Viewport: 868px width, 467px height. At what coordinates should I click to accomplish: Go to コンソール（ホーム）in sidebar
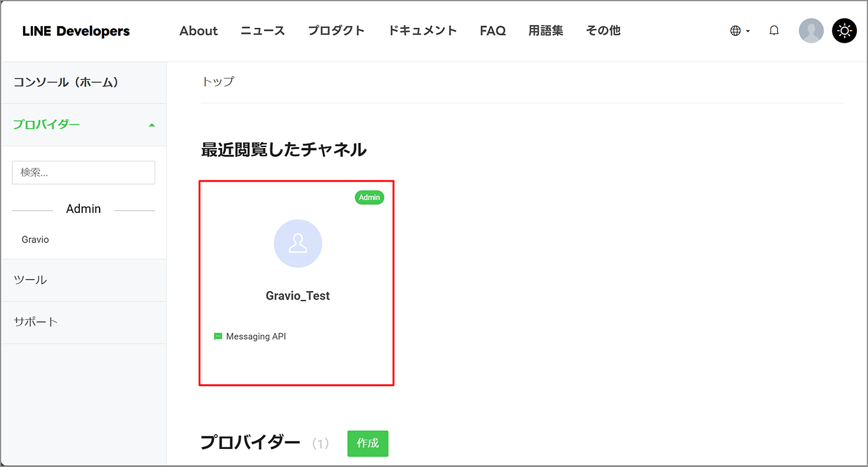pos(83,83)
